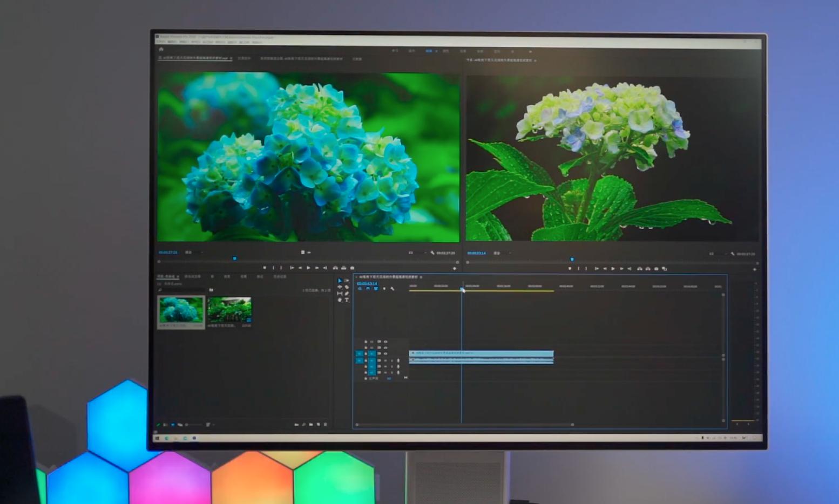Export frame from the Program monitor
Viewport: 839px width, 504px height.
pyautogui.click(x=657, y=269)
